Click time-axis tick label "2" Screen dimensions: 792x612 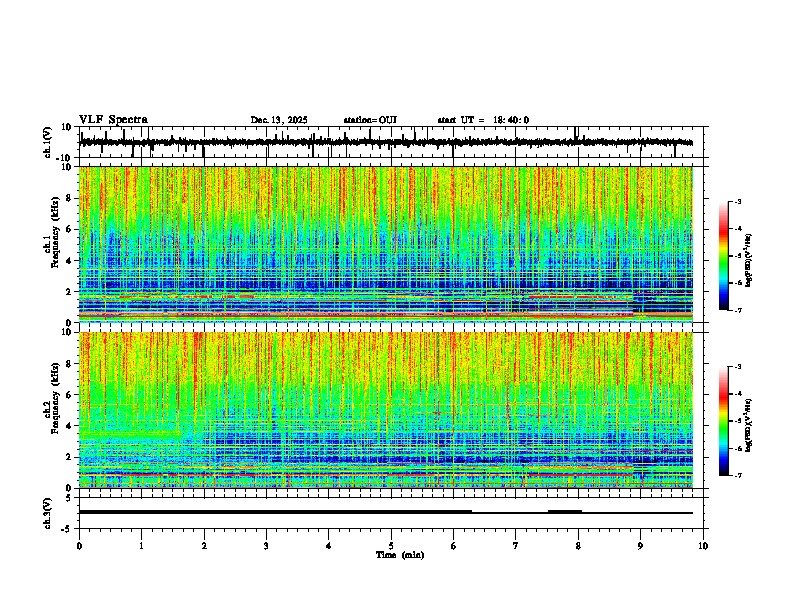coord(204,546)
